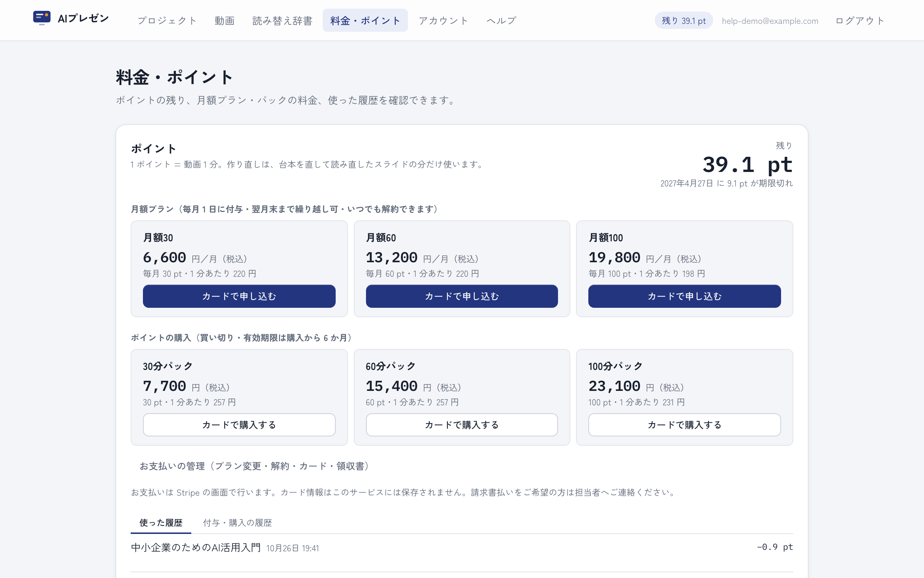Click the -0.9 pt usage value
924x578 pixels.
[775, 547]
